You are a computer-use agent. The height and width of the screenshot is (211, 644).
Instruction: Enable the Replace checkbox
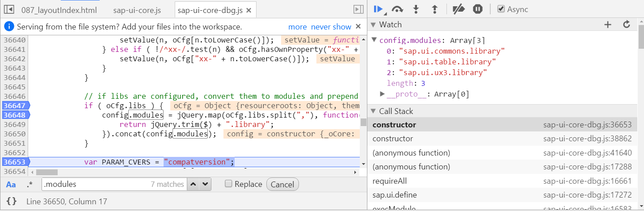228,184
